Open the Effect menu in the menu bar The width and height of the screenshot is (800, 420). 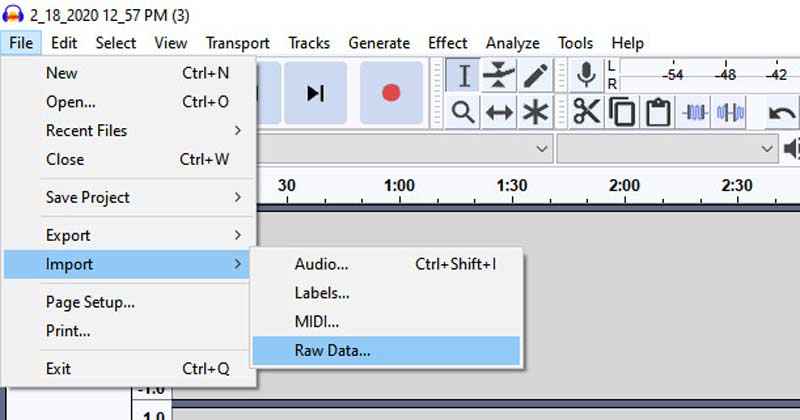pos(447,43)
